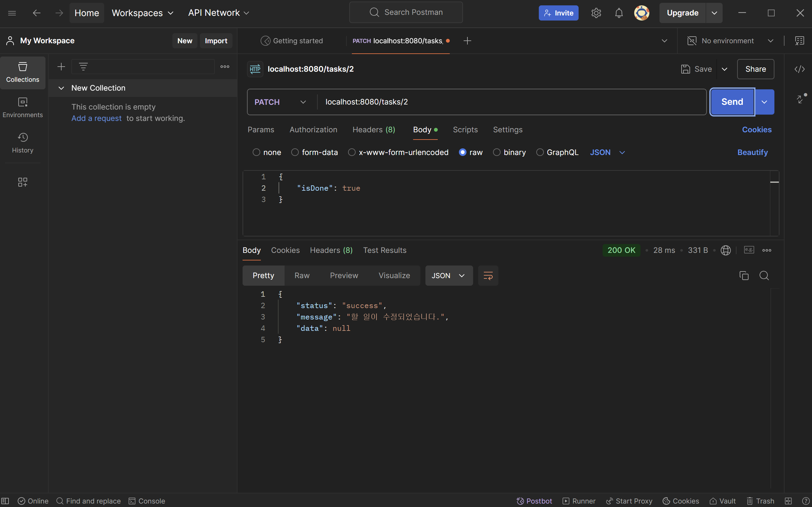
Task: Click the notifications bell icon
Action: pyautogui.click(x=618, y=13)
